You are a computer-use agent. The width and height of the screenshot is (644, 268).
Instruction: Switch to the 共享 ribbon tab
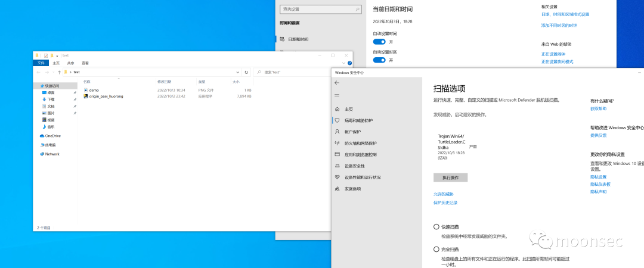[x=70, y=63]
